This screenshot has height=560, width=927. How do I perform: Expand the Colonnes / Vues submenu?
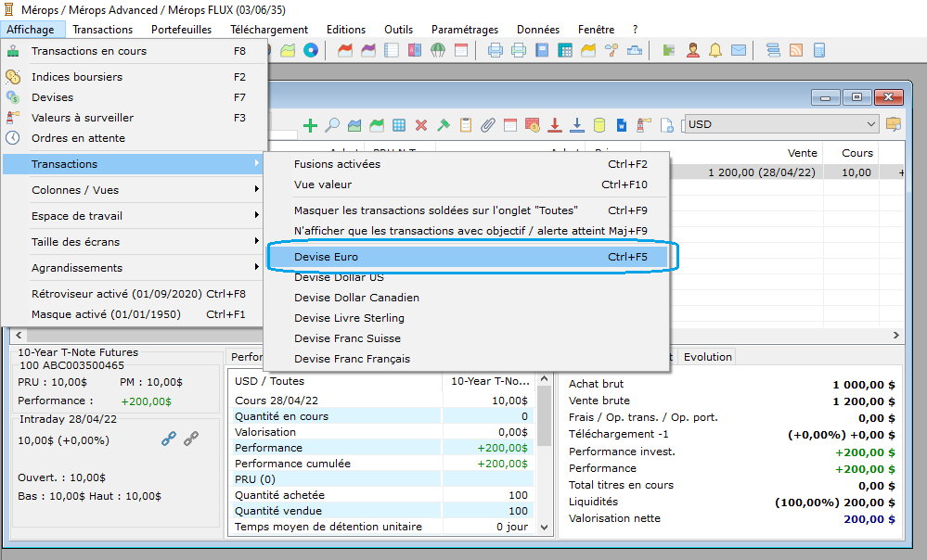[133, 190]
